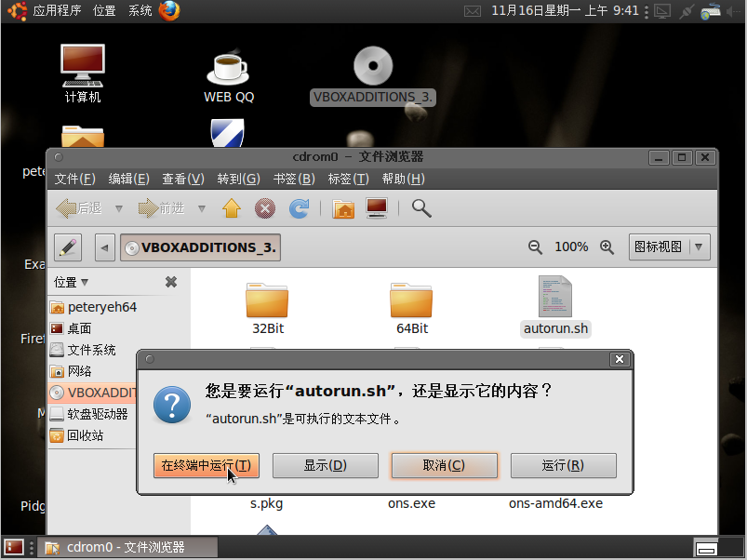Click the path bar left scroll arrow
The image size is (747, 560).
point(105,247)
